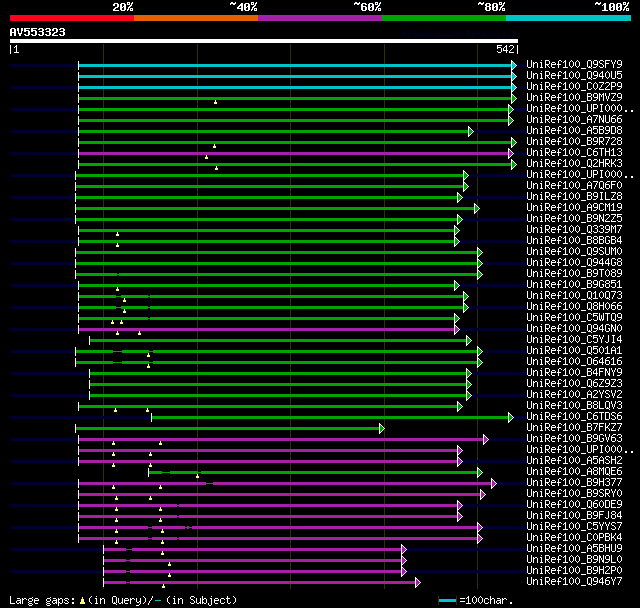Click the UniRef100_B9GV63 label
This screenshot has height=608, width=640.
pyautogui.click(x=574, y=439)
